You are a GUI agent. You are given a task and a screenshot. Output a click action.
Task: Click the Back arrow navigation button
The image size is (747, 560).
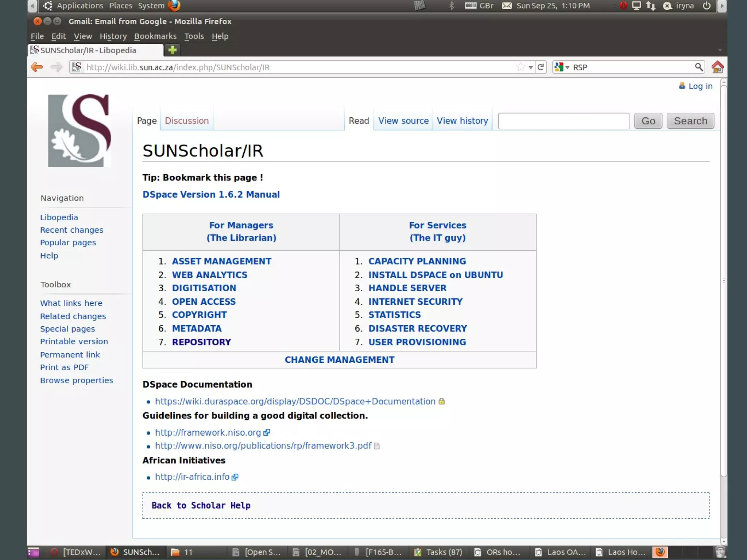click(x=37, y=67)
